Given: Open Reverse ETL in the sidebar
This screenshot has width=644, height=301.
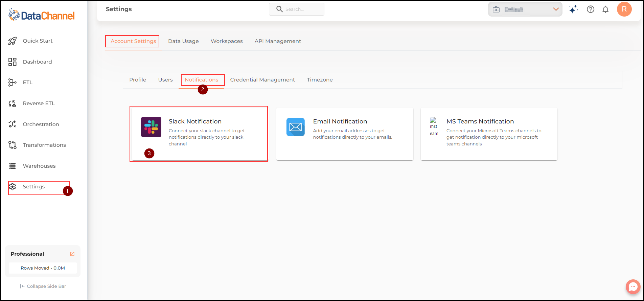Looking at the screenshot, I should 39,103.
